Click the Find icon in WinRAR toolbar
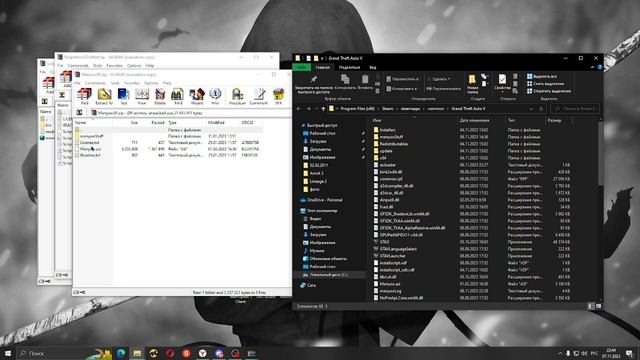This screenshot has height=360, width=640. click(x=178, y=96)
